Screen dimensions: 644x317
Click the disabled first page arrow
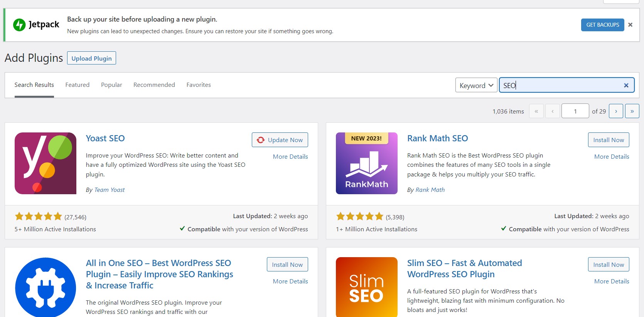pyautogui.click(x=536, y=111)
